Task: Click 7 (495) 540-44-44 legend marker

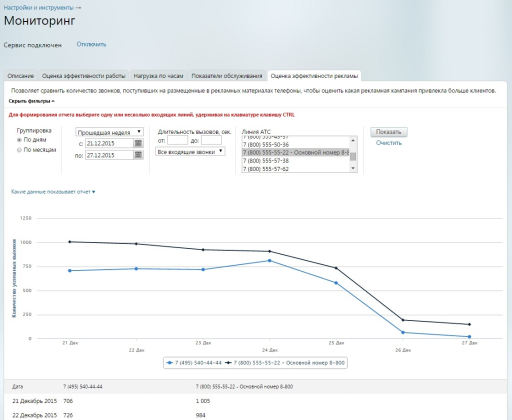Action: 170,362
